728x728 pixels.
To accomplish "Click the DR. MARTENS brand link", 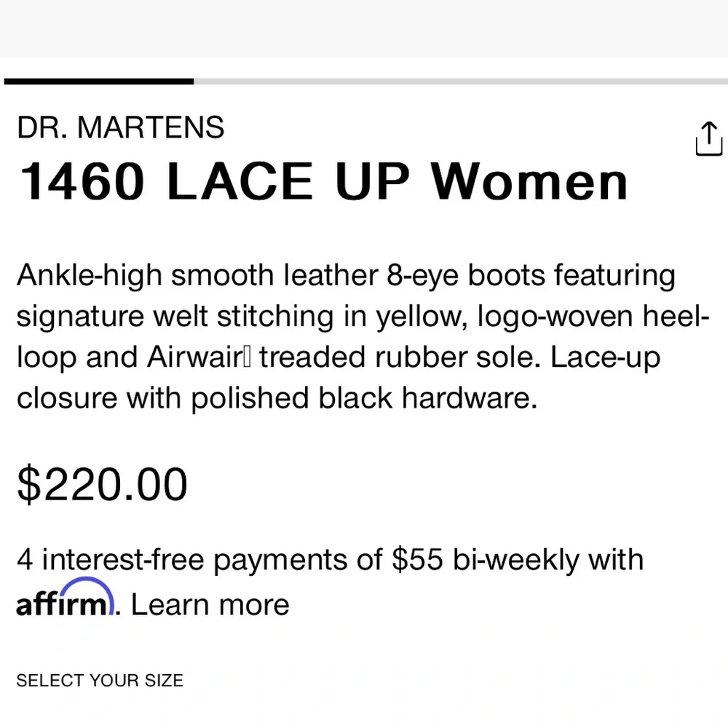I will (x=120, y=127).
